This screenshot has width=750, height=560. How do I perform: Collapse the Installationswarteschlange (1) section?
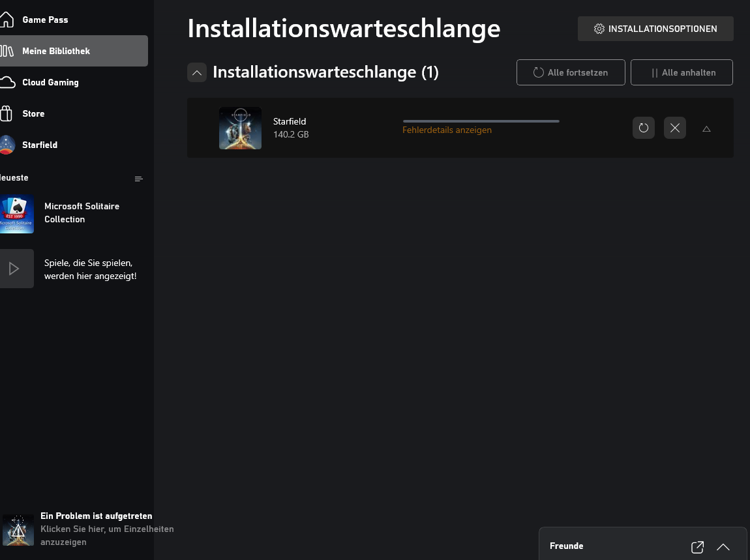pos(196,73)
